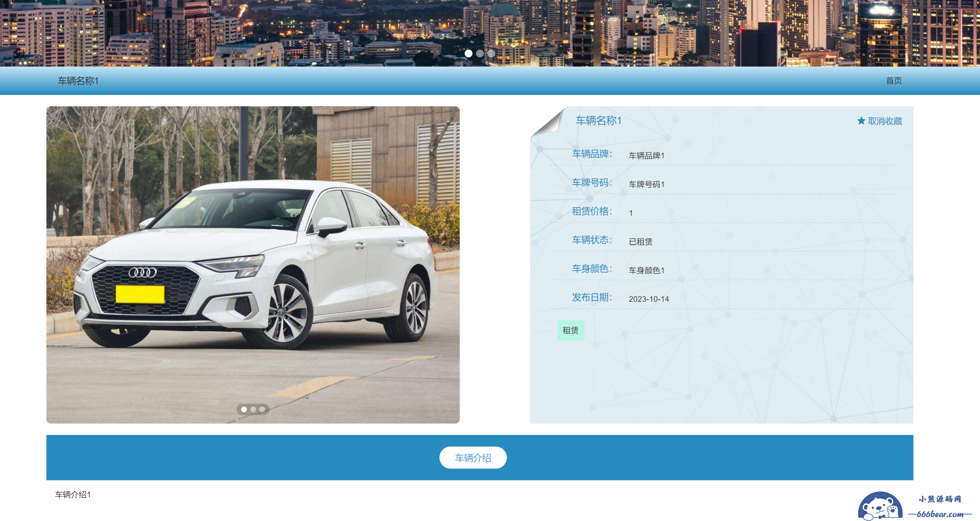Select the third car image carousel dot

262,409
